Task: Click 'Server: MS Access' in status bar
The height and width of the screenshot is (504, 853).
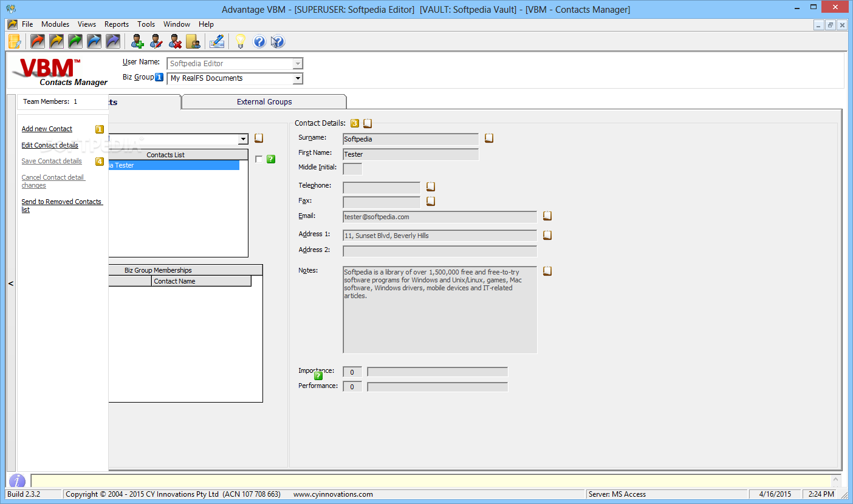Action: pyautogui.click(x=617, y=494)
